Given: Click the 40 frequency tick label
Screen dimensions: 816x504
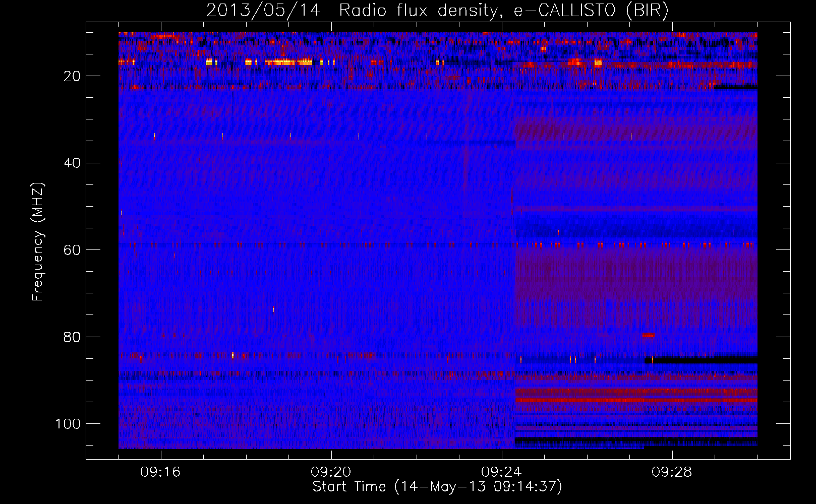Looking at the screenshot, I should click(x=72, y=163).
